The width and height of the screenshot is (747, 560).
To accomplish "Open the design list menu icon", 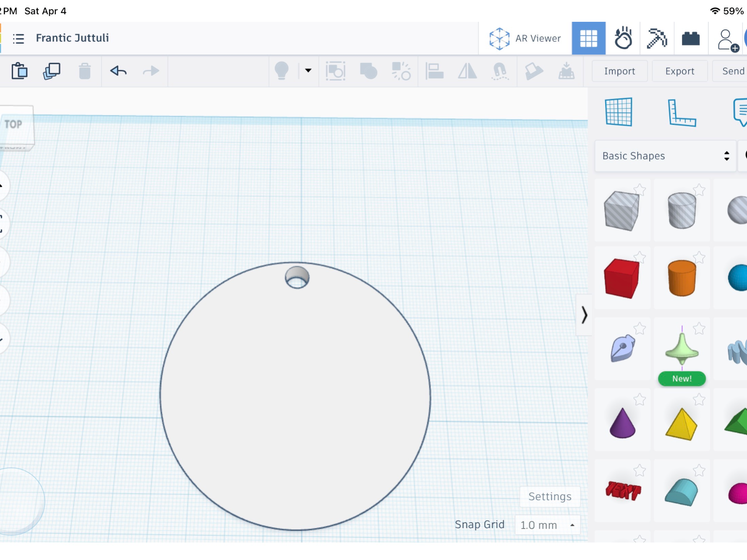I will point(18,39).
